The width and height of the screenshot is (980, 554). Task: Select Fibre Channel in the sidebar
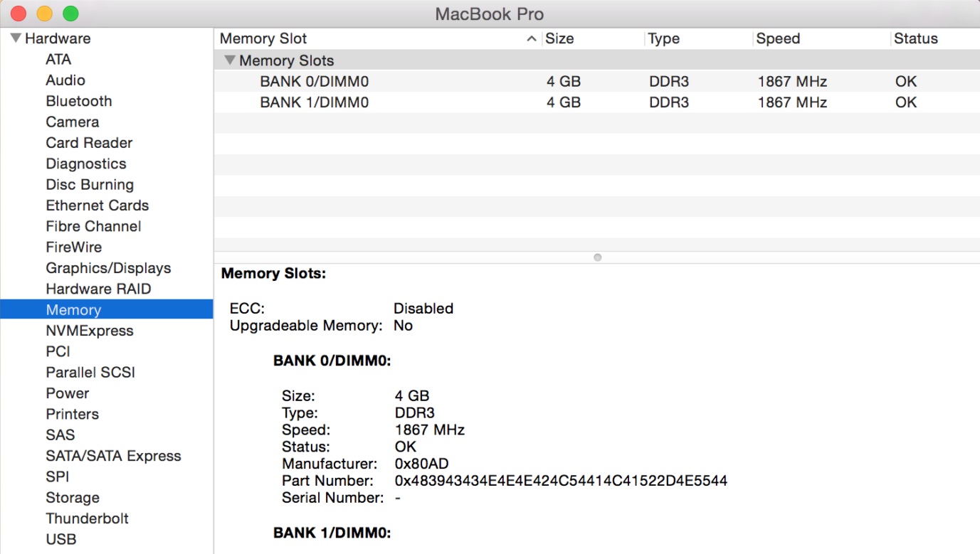tap(93, 226)
